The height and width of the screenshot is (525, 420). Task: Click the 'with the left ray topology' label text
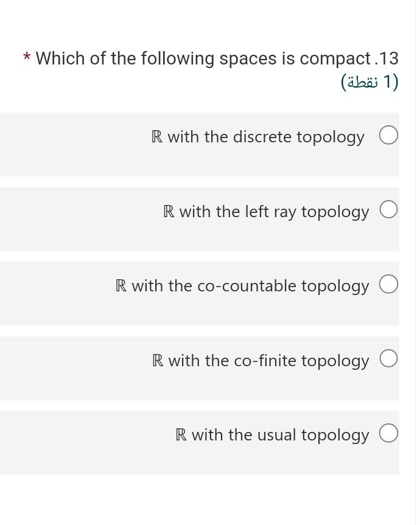pos(275,212)
